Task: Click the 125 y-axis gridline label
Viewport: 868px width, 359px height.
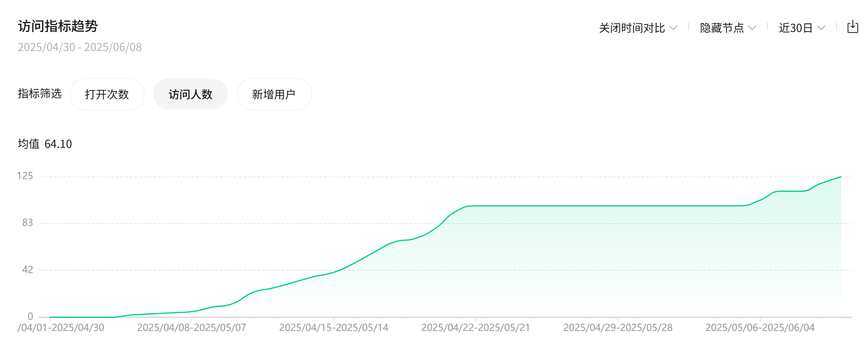Action: click(25, 176)
